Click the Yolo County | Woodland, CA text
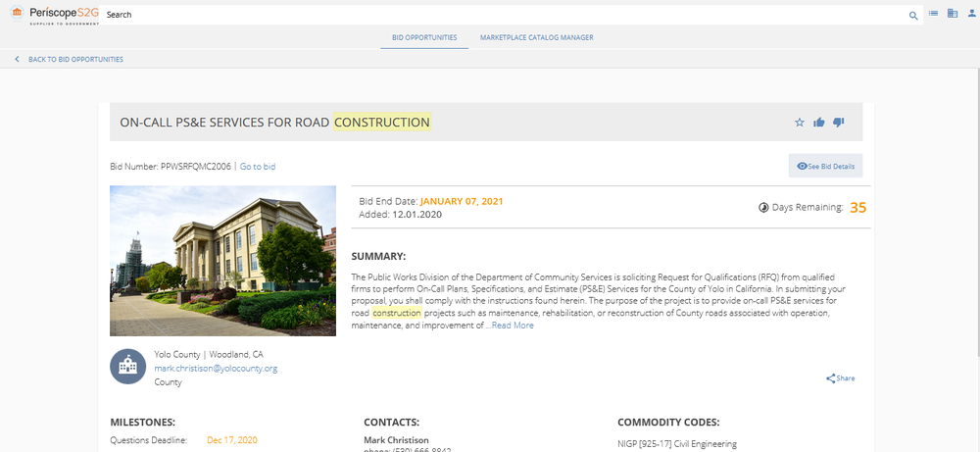 click(x=210, y=355)
